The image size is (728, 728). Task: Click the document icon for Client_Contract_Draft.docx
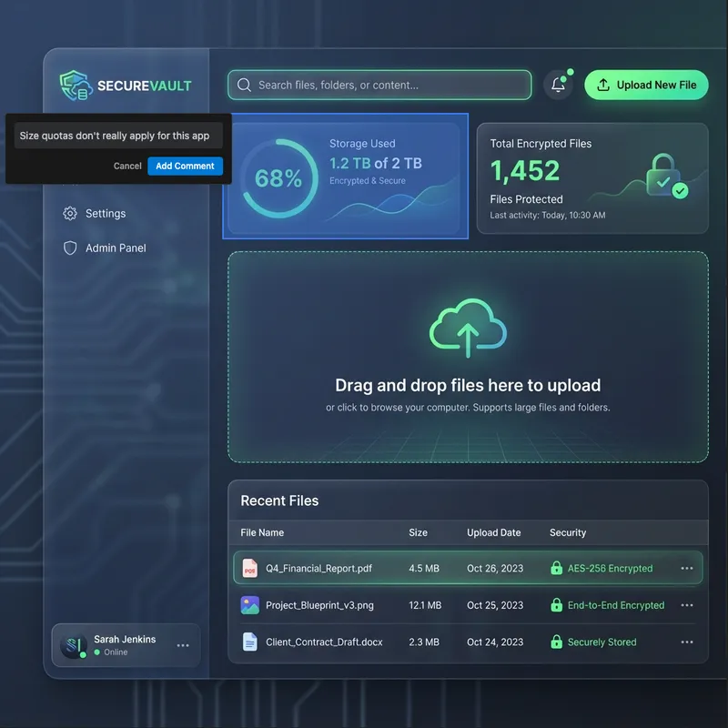249,642
